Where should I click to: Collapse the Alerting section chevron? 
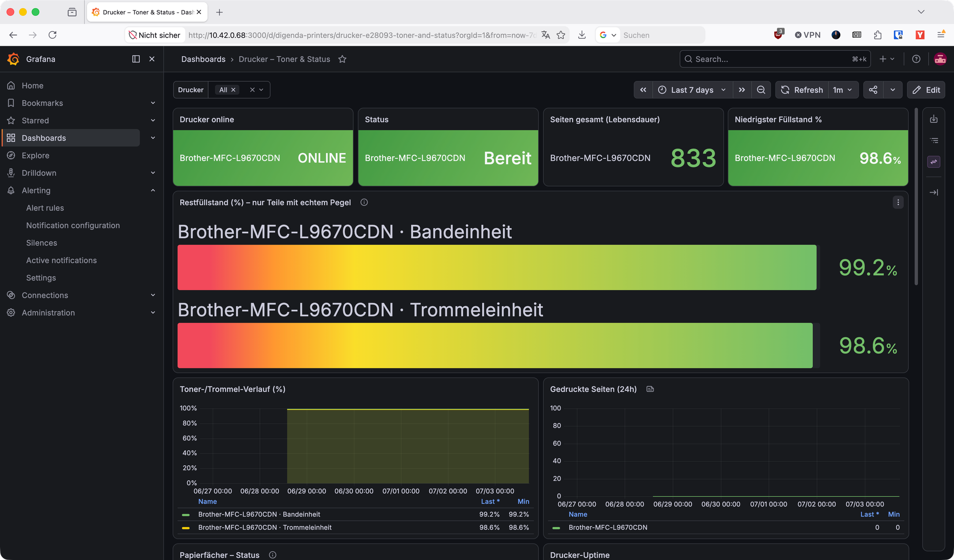(153, 191)
